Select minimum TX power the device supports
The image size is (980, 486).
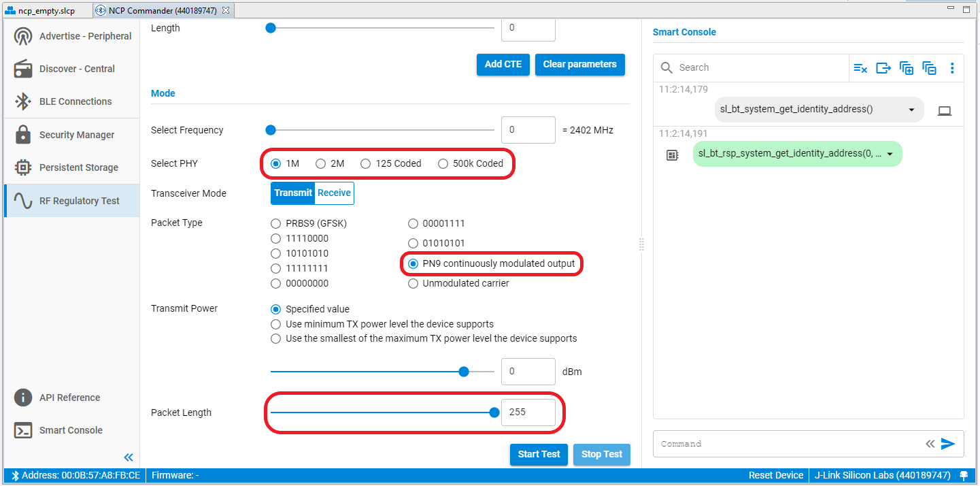(x=275, y=324)
